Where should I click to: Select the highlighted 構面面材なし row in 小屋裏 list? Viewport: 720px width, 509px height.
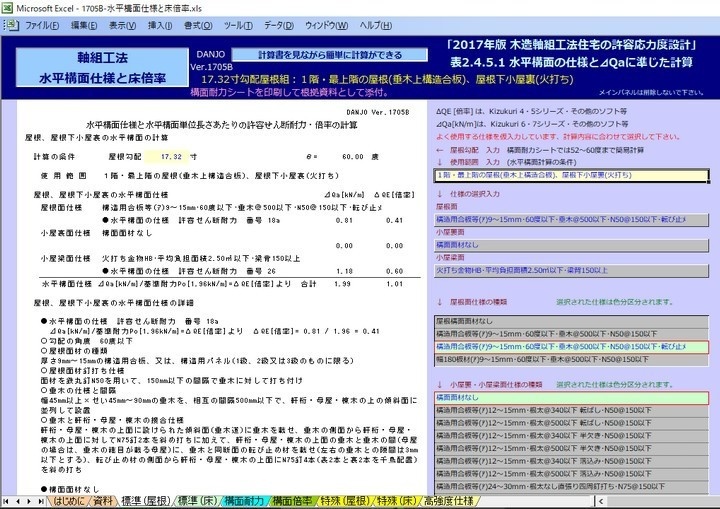[571, 398]
